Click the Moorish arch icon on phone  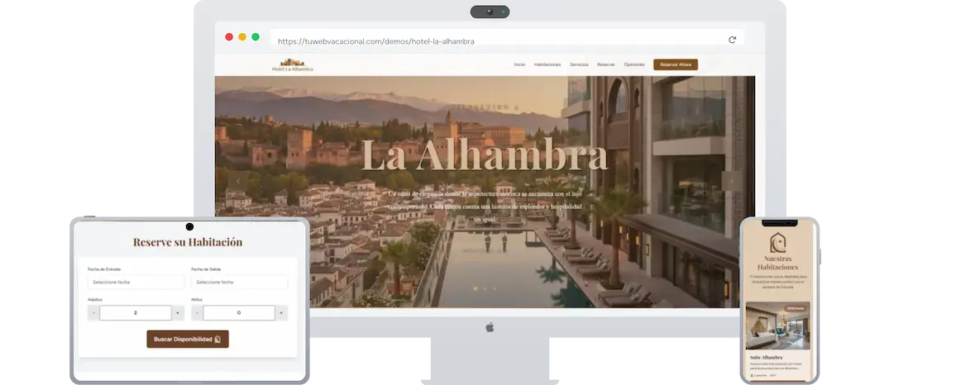(777, 242)
